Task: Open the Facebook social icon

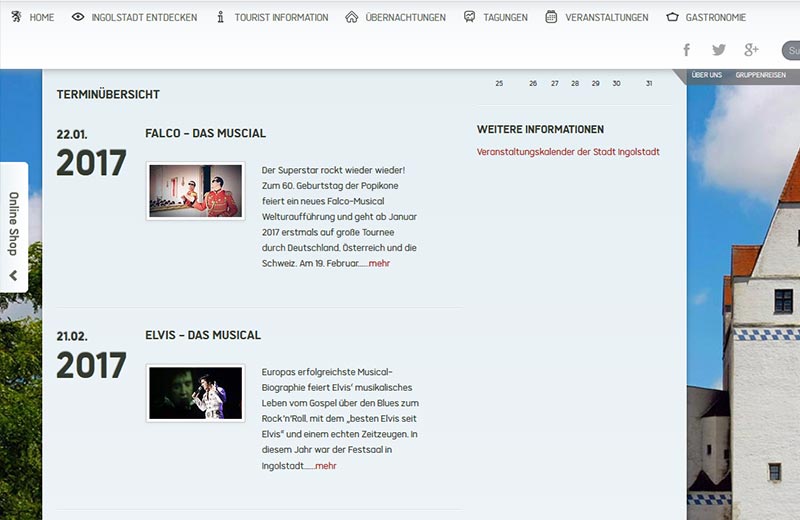Action: (687, 49)
